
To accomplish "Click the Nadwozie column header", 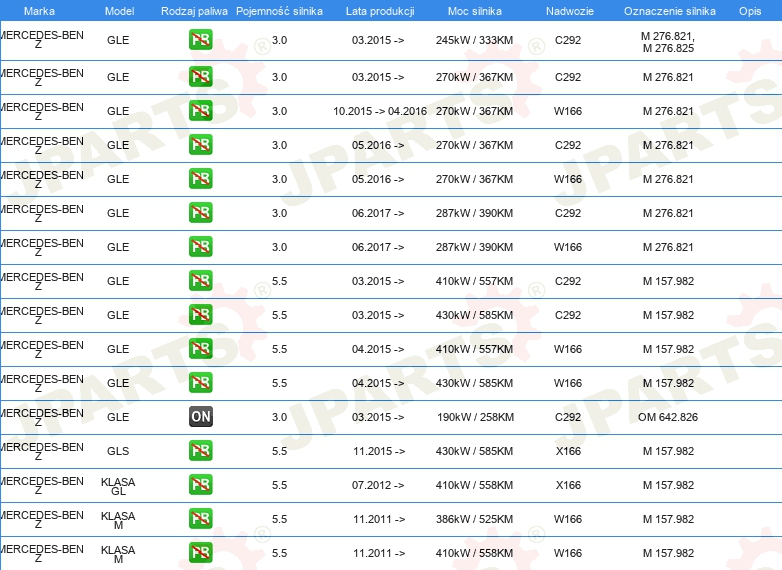I will tap(568, 10).
